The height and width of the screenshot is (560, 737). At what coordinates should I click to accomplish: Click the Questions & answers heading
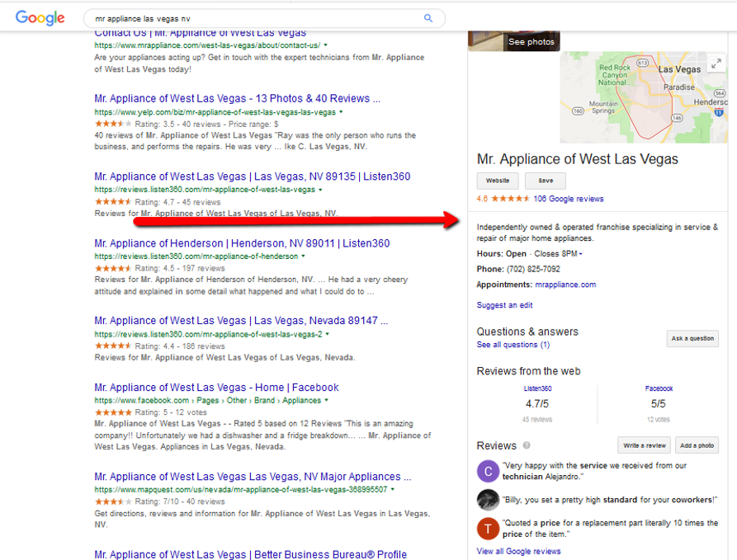click(527, 332)
